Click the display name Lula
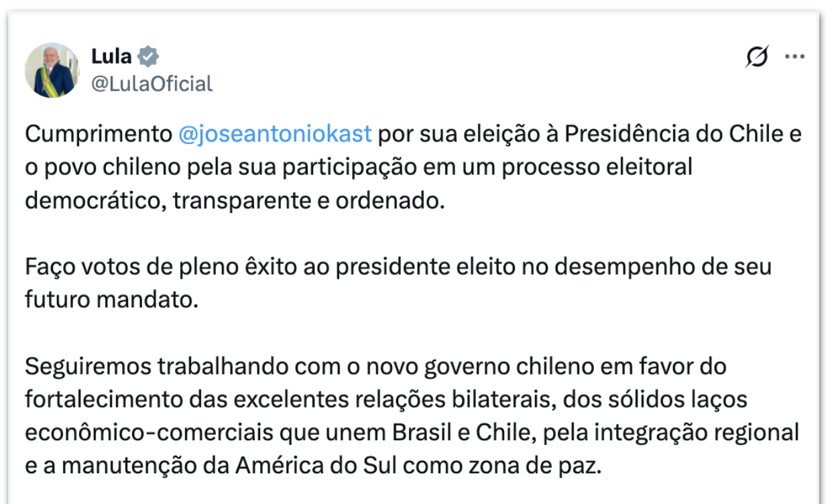 point(111,56)
